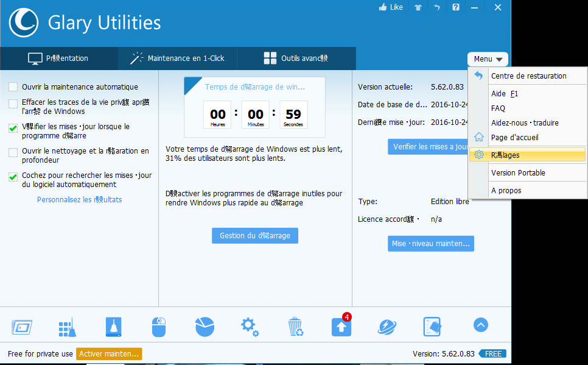Open the 'Maintenance en 1-Click' tab
This screenshot has height=365, width=588.
[177, 58]
